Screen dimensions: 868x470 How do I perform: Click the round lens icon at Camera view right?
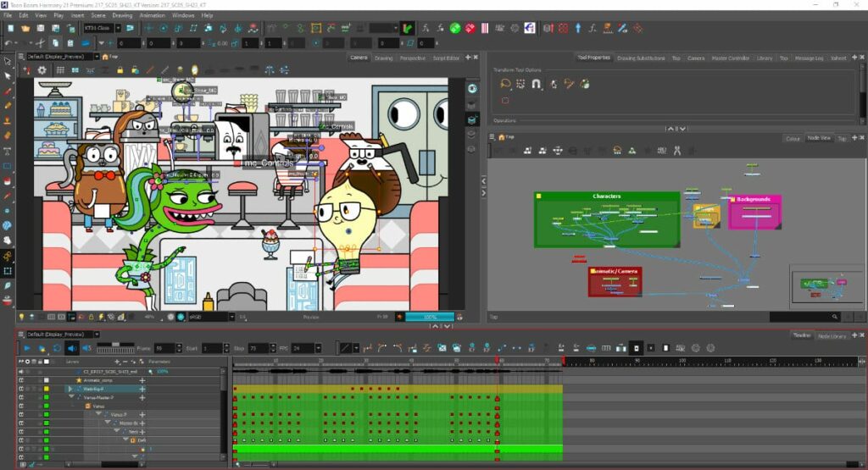471,88
